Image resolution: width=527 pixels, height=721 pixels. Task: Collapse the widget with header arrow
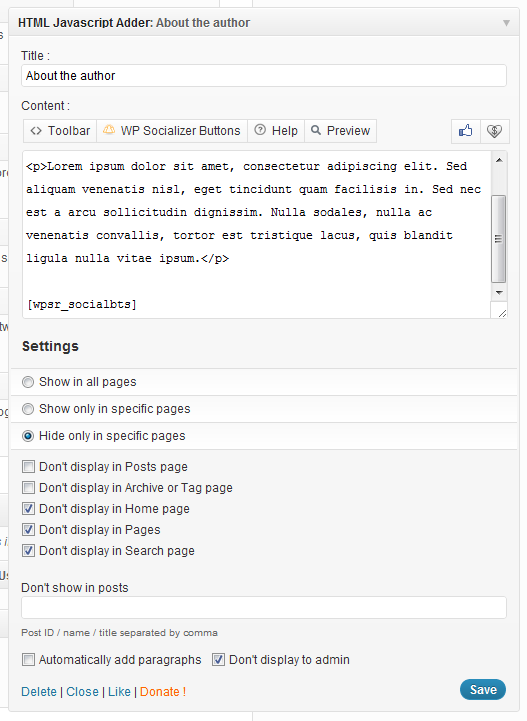506,23
